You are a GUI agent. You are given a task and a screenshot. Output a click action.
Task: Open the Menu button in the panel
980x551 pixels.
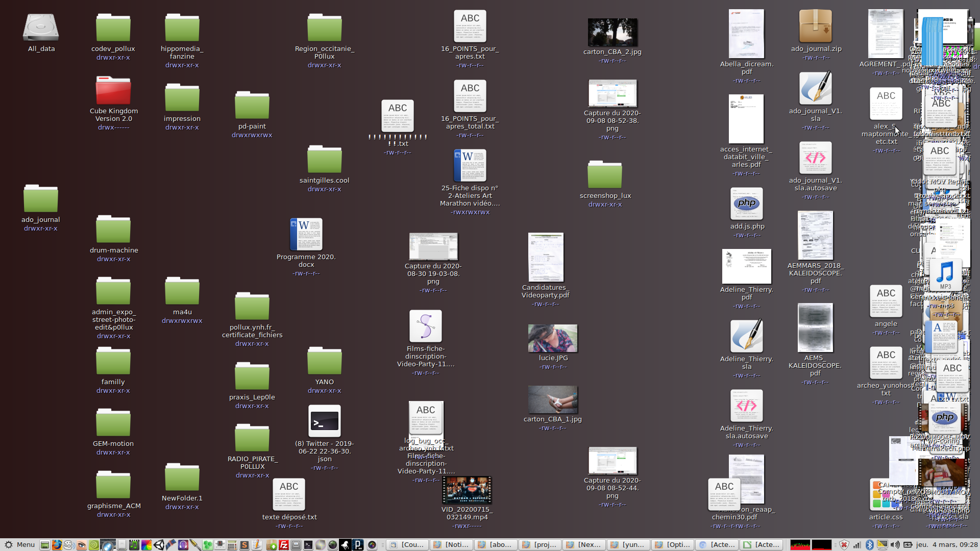19,545
